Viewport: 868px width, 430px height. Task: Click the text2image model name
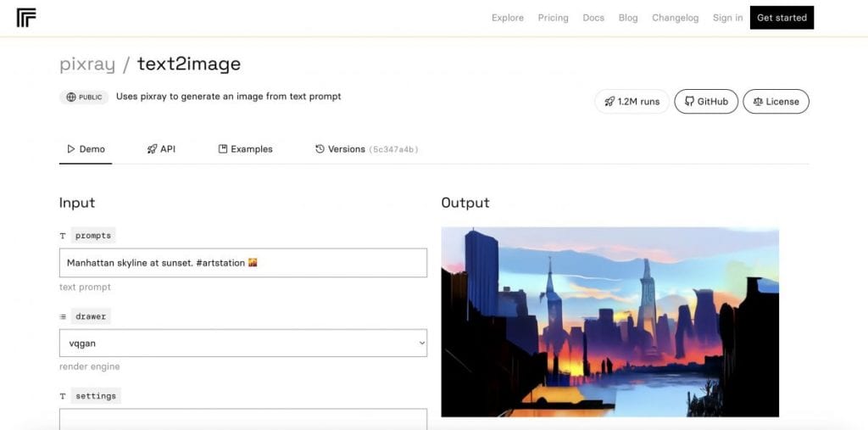click(x=189, y=64)
